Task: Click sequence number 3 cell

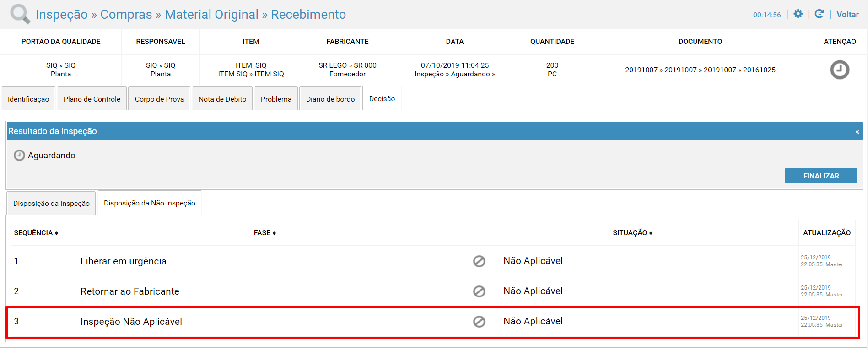Action: coord(16,322)
